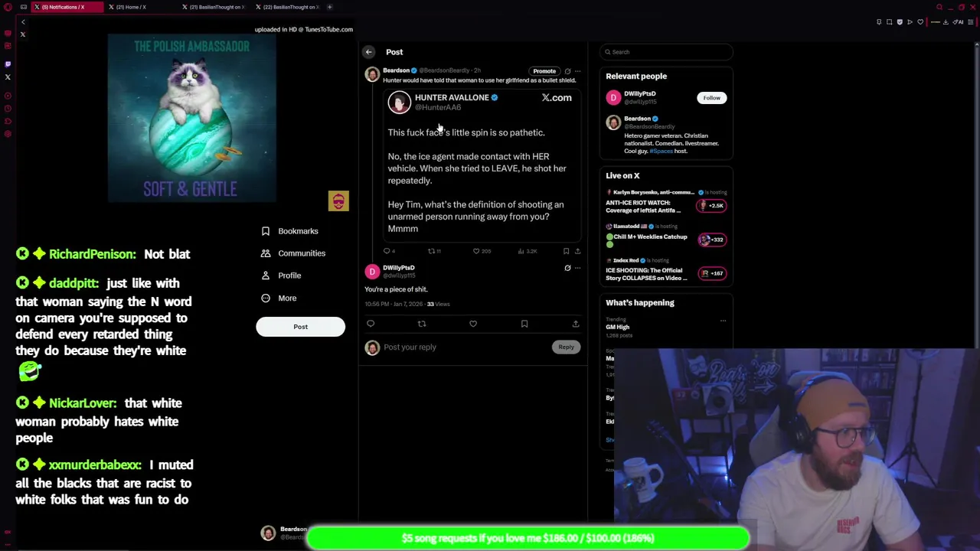This screenshot has height=551, width=980.
Task: Click the Promote button on Beardson's post
Action: click(544, 71)
